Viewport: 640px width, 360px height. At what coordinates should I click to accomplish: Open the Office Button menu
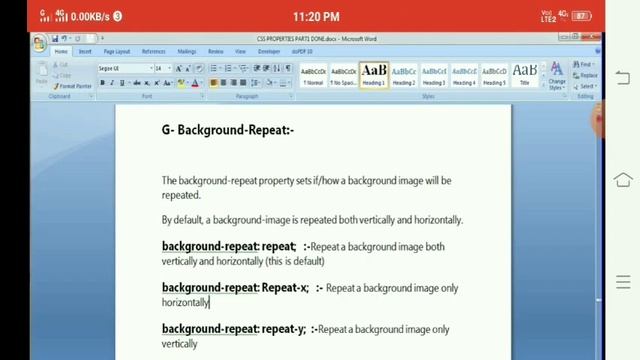(40, 43)
